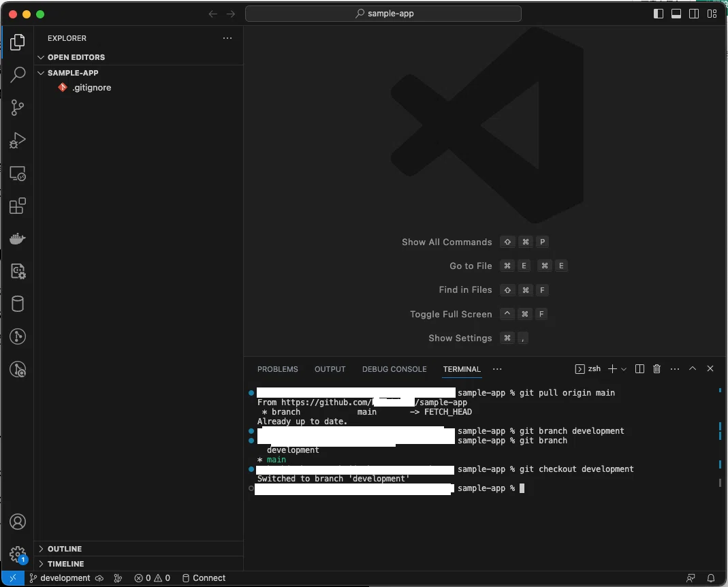Open the Explorer view in activity bar

pos(18,42)
